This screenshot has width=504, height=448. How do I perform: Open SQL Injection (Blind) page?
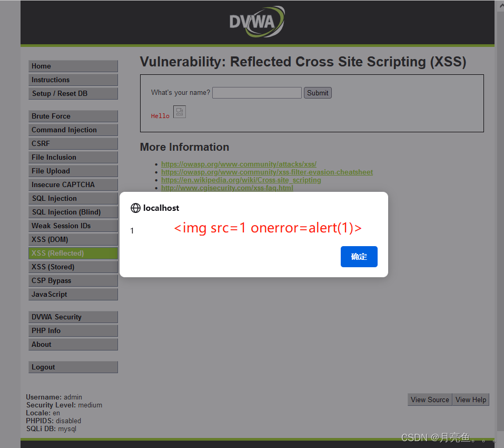[73, 212]
